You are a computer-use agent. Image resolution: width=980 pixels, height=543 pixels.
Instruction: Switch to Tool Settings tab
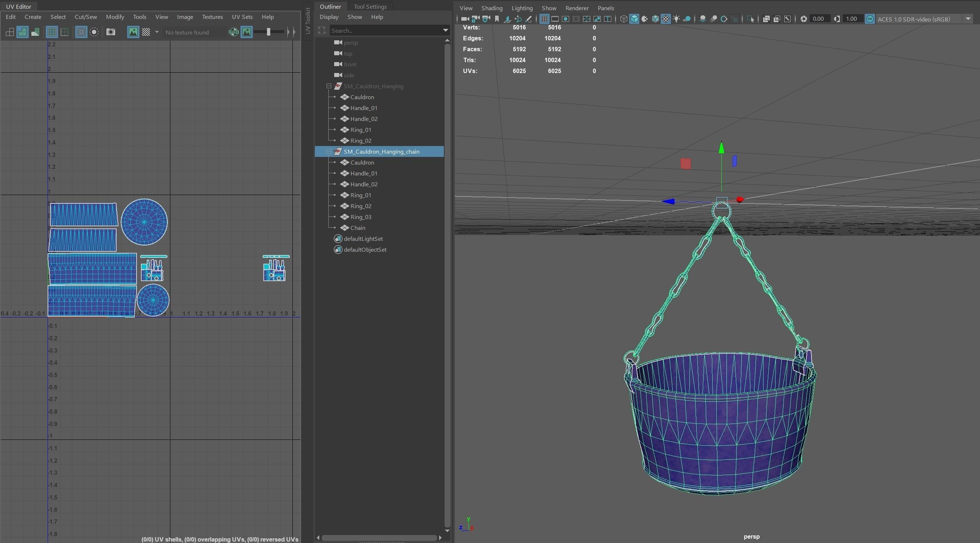pyautogui.click(x=370, y=7)
